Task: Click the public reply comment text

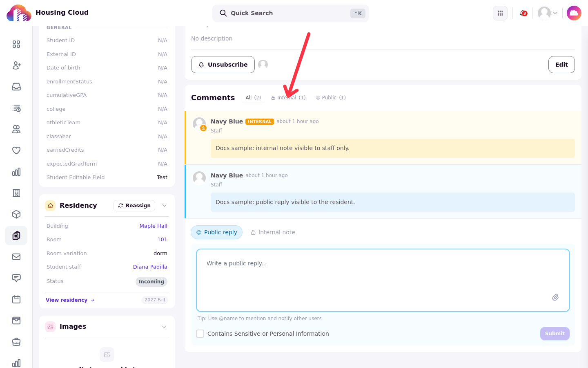Action: 285,202
